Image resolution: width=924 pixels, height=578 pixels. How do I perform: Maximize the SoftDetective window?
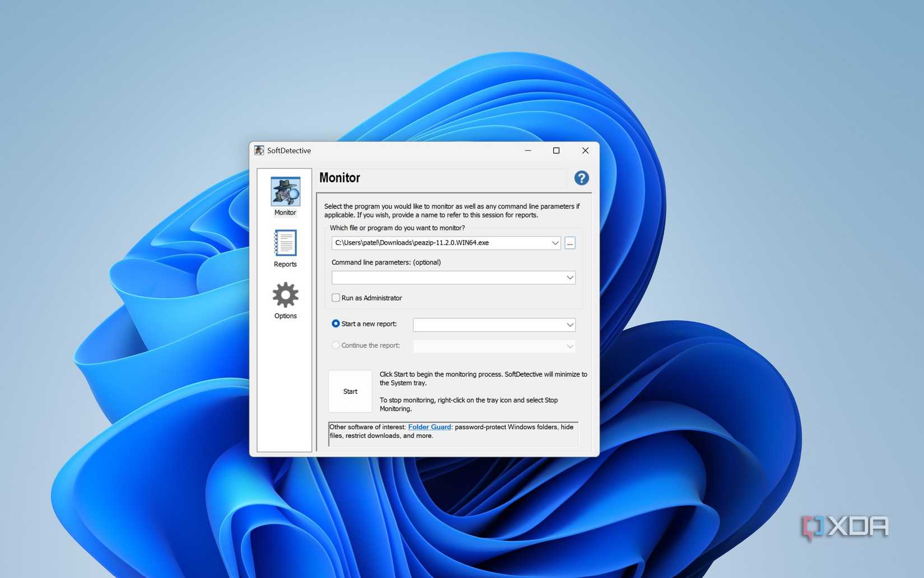(556, 151)
